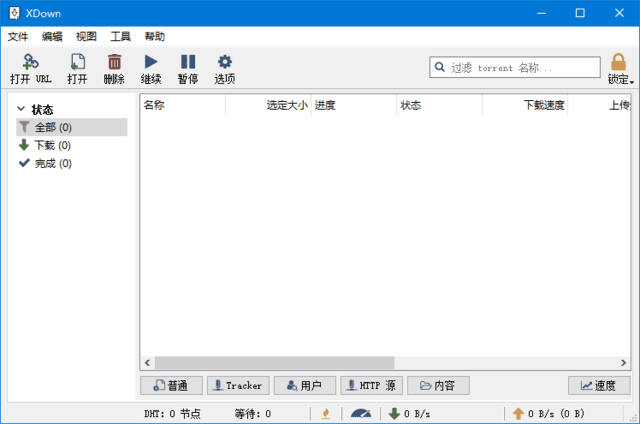Image resolution: width=640 pixels, height=424 pixels.
Task: Collapse the 状态 tree section
Action: pyautogui.click(x=21, y=109)
